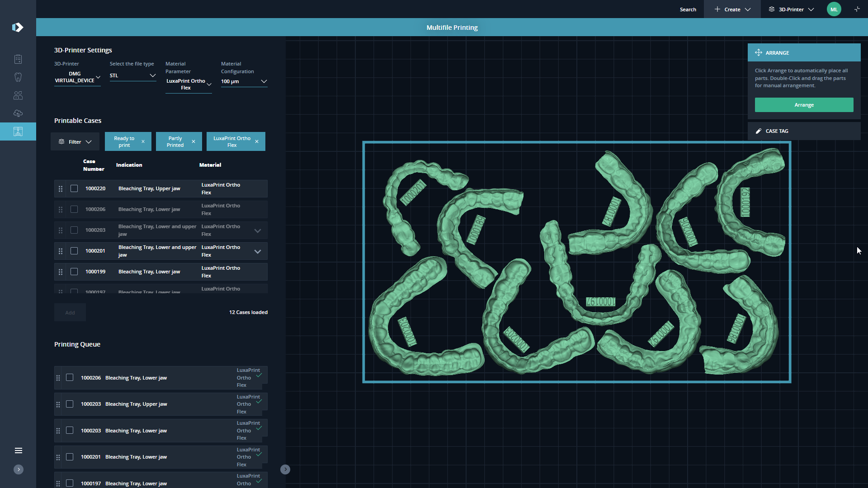Click the pencil icon beside Case Tag
The width and height of the screenshot is (868, 488).
[x=759, y=131]
